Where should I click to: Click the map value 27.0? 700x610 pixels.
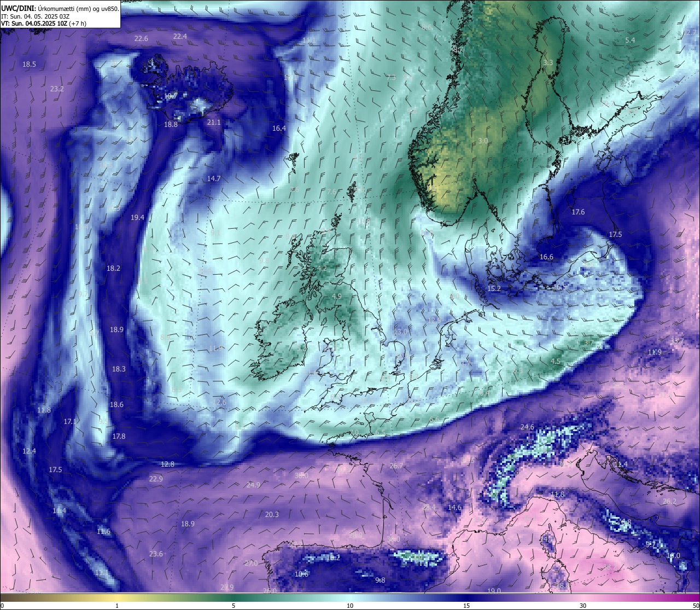pos(251,563)
